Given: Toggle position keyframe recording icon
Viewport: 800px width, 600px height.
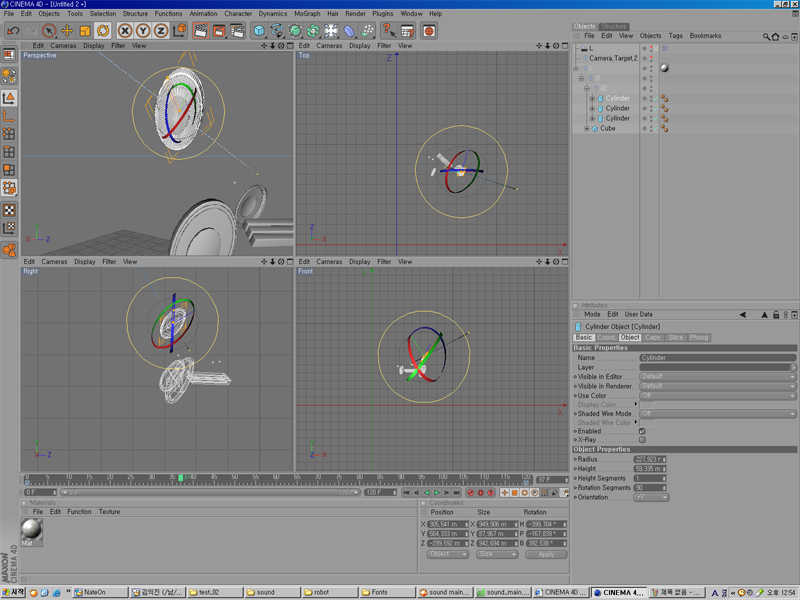Looking at the screenshot, I should [x=505, y=493].
